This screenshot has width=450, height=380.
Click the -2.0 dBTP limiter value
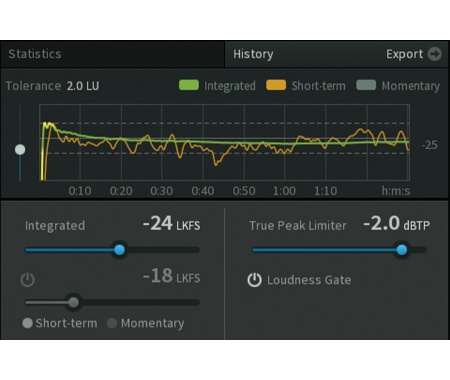click(396, 224)
